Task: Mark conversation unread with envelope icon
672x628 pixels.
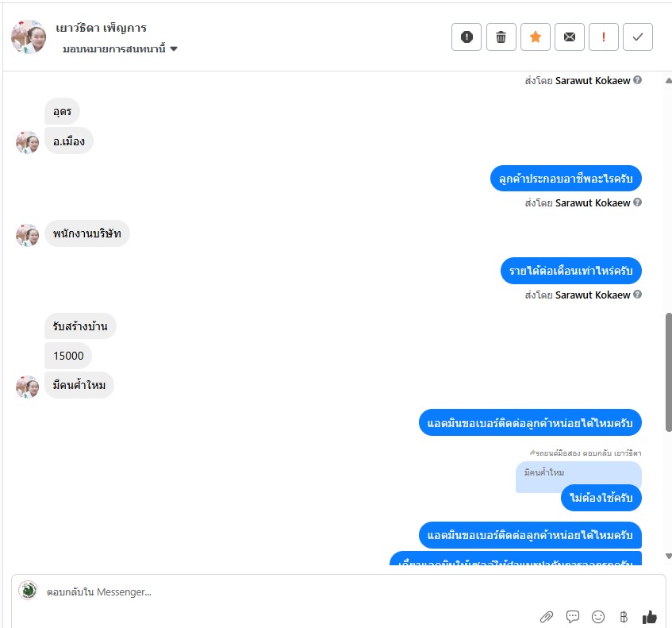Action: coord(570,37)
